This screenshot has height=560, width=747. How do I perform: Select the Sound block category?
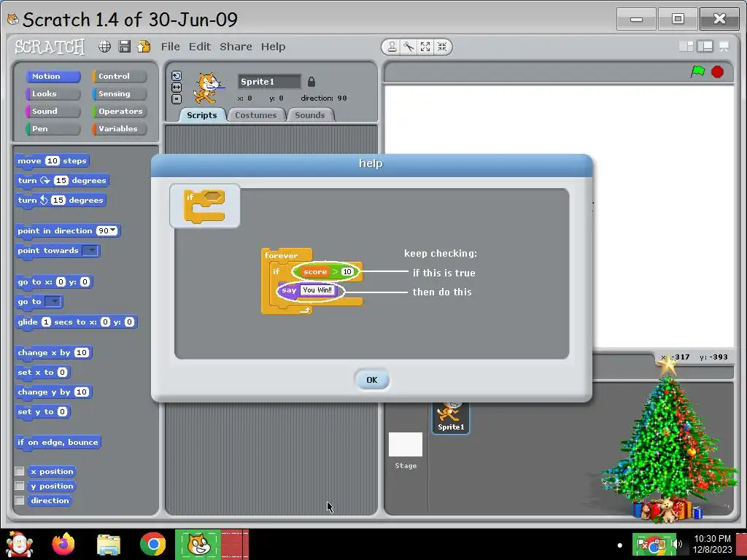53,111
